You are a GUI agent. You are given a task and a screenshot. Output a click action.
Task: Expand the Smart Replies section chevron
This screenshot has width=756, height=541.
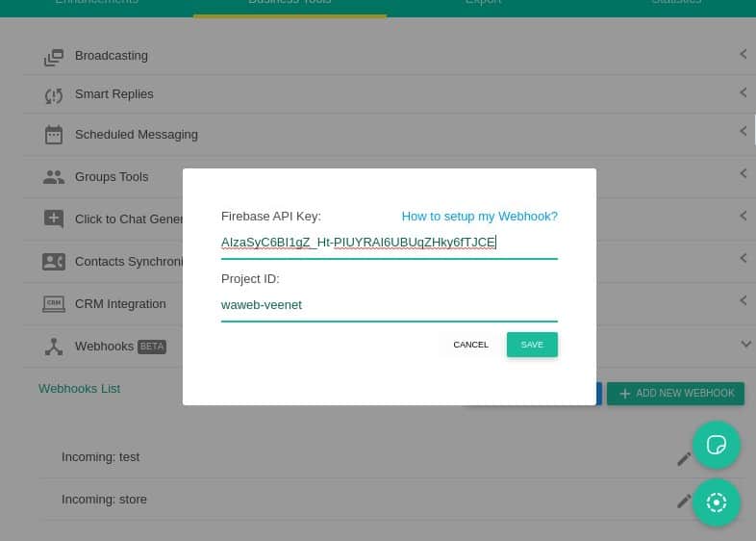[743, 92]
